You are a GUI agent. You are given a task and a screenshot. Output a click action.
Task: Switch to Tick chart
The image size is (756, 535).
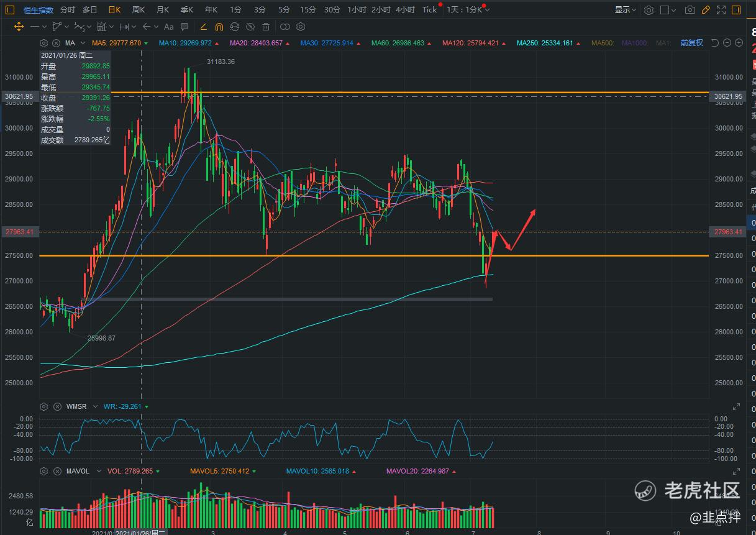[x=429, y=10]
